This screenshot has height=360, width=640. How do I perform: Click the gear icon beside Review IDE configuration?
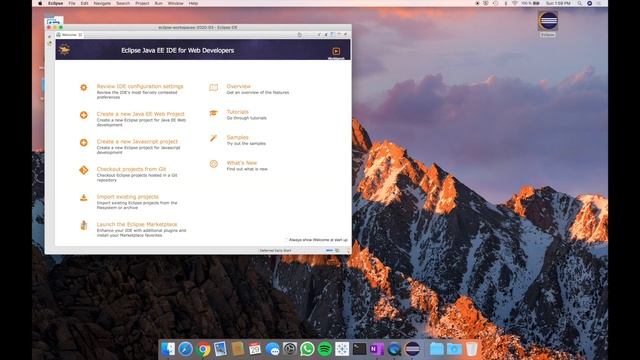[84, 87]
